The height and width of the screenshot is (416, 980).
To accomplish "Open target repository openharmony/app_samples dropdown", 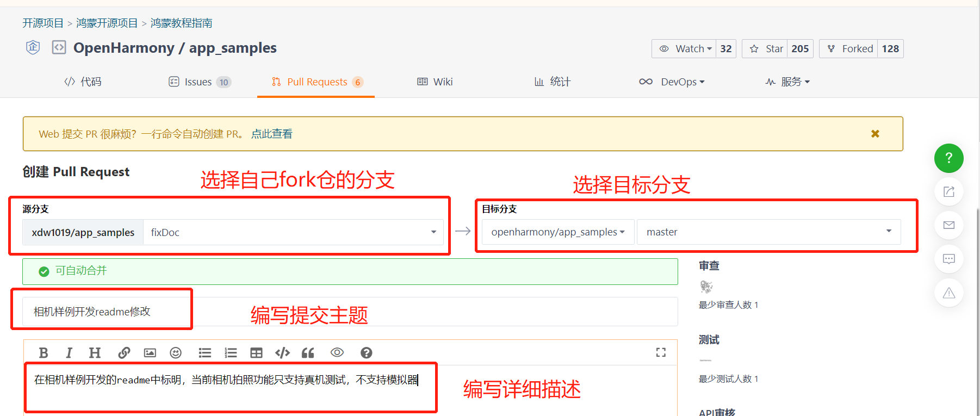I will coord(558,232).
